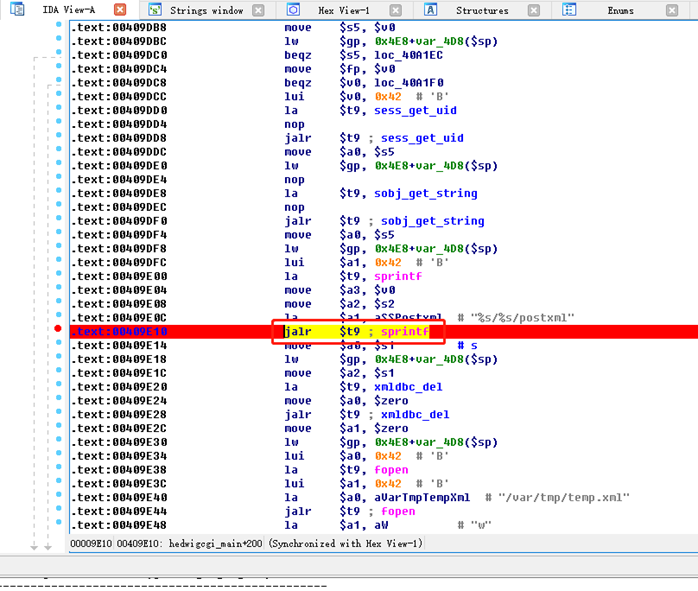
Task: Click the Enums tab icon
Action: coord(568,9)
